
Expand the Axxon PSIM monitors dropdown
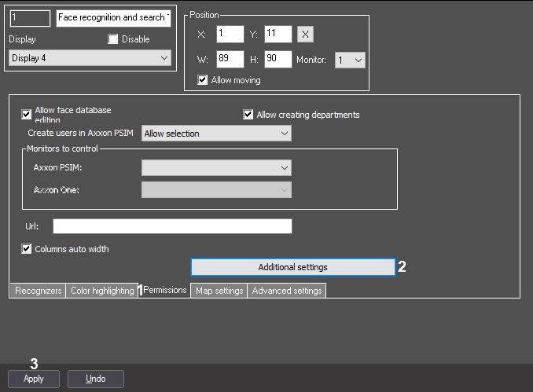pos(216,168)
